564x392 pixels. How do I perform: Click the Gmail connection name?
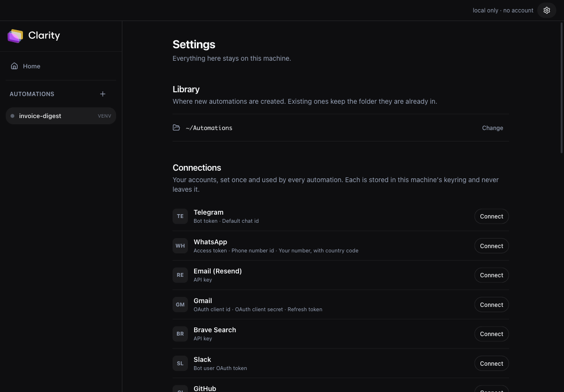tap(203, 301)
